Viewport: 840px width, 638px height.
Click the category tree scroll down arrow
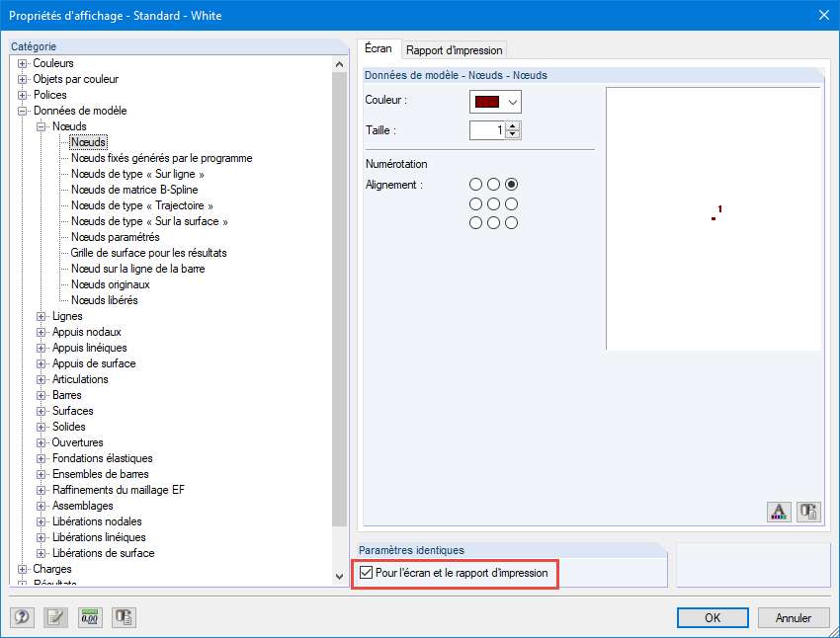tap(339, 577)
